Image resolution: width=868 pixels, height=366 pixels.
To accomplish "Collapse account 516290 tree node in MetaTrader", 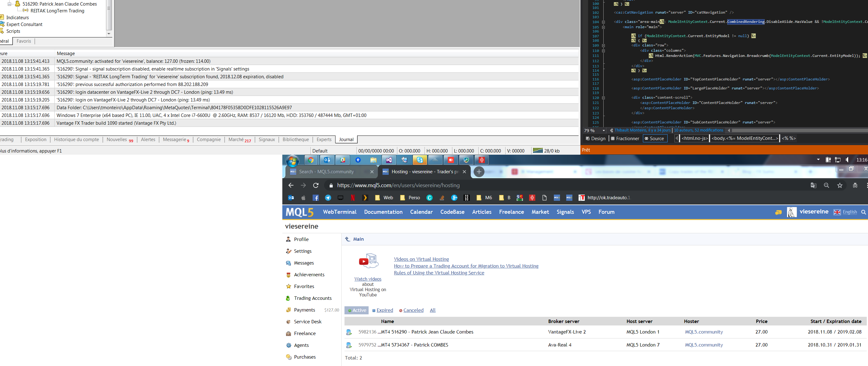I will (x=10, y=4).
